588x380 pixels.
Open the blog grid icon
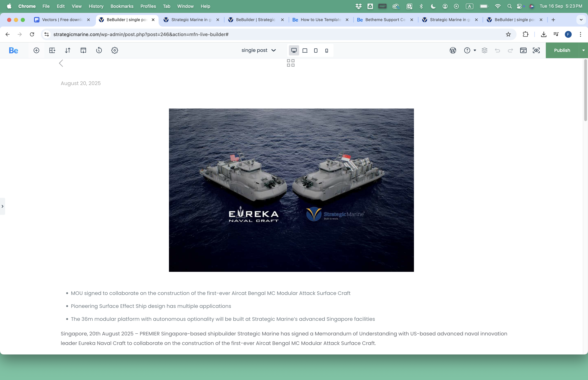tap(291, 63)
